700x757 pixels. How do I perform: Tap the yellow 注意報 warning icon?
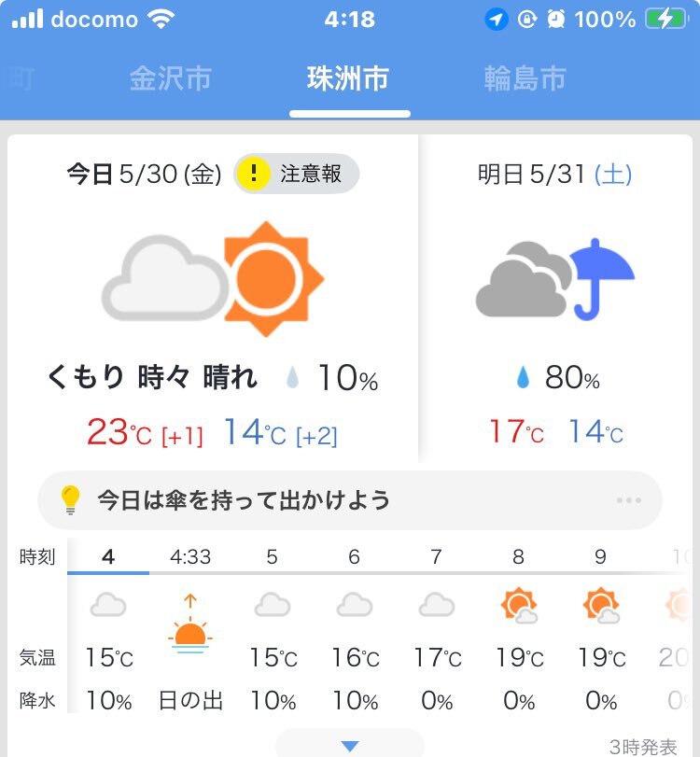pos(254,174)
